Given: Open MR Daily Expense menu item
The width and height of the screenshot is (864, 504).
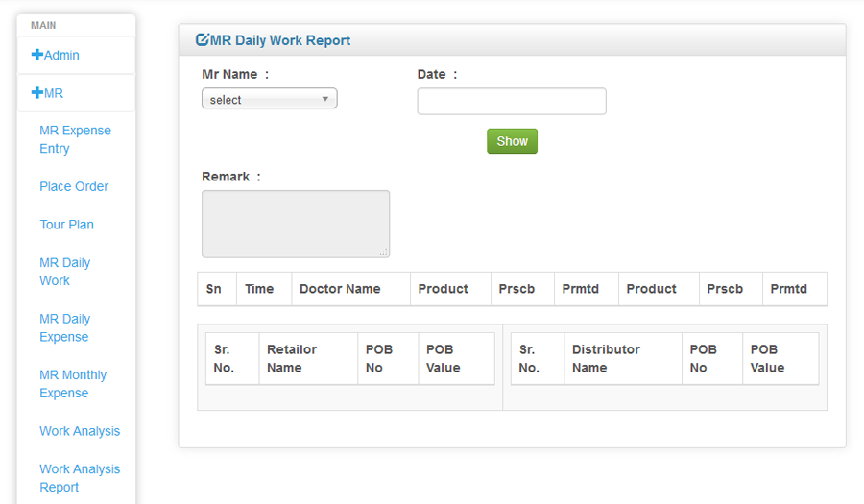Looking at the screenshot, I should pos(64,327).
